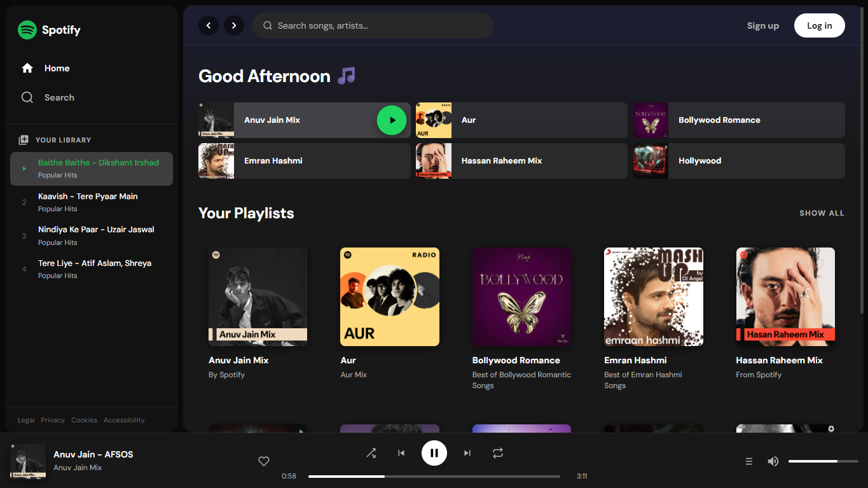Toggle repeat mode
The height and width of the screenshot is (488, 868).
pyautogui.click(x=498, y=453)
